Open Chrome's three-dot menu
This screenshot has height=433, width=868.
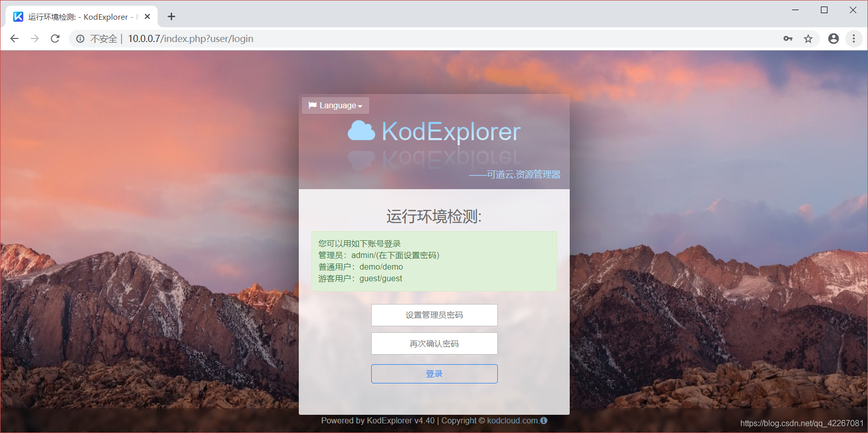pos(854,38)
